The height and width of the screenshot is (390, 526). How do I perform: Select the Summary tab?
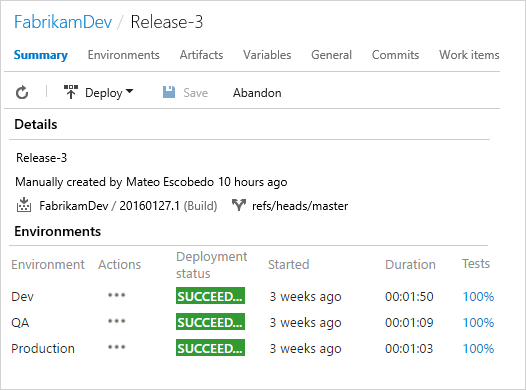click(41, 55)
